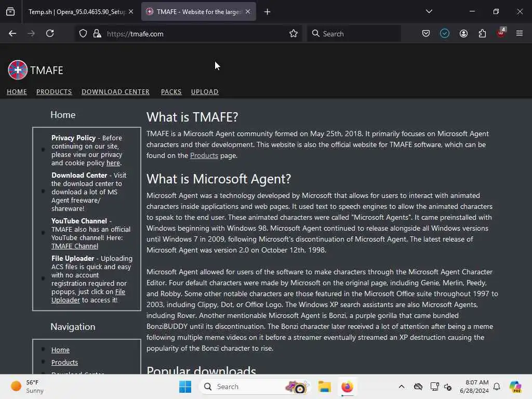Image resolution: width=532 pixels, height=399 pixels.
Task: Open the Copilot preview taskbar icon
Action: [516, 387]
